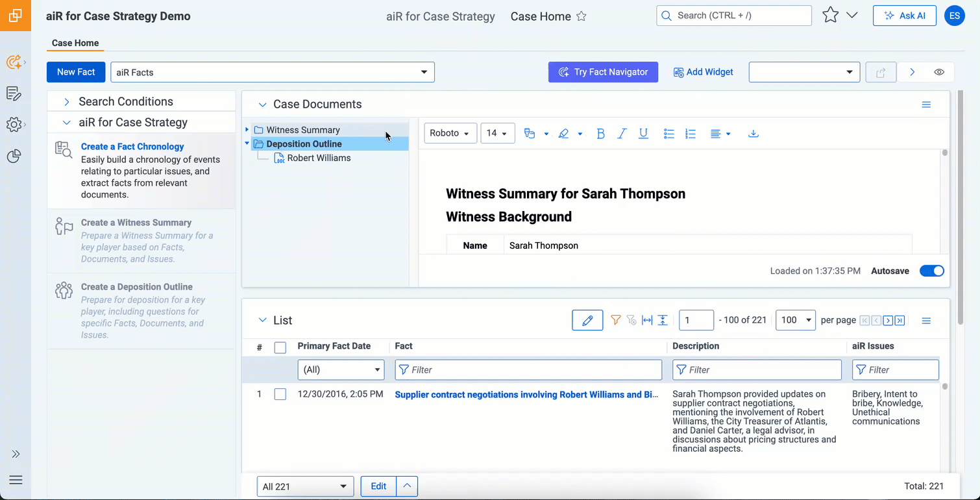This screenshot has height=500, width=980.
Task: Open the List widget hamburger menu
Action: [926, 321]
